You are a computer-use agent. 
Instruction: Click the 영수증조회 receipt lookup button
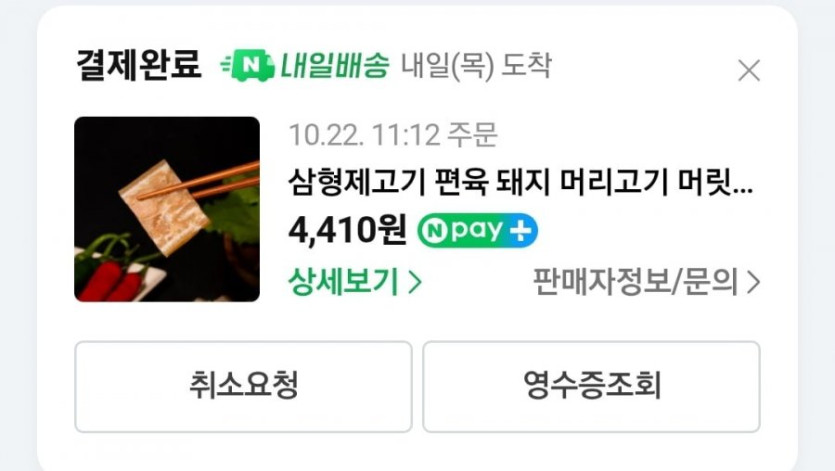click(591, 387)
